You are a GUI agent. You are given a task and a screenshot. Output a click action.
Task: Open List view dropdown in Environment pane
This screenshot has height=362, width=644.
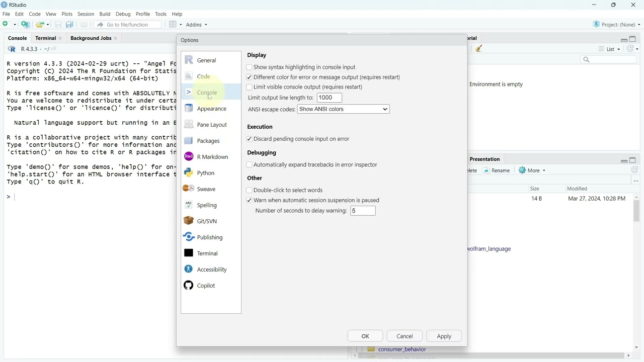(610, 49)
